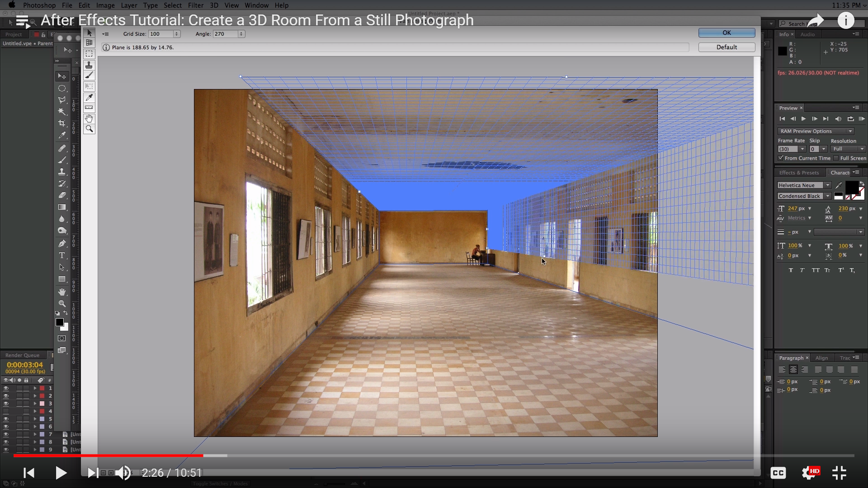Open the Layer menu in menu bar
This screenshot has width=868, height=488.
point(129,5)
